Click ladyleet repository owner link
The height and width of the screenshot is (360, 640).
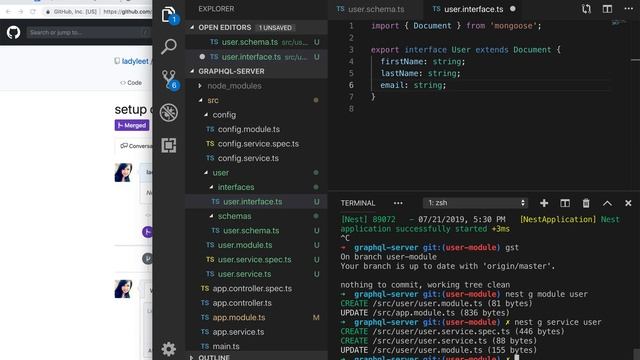(135, 61)
